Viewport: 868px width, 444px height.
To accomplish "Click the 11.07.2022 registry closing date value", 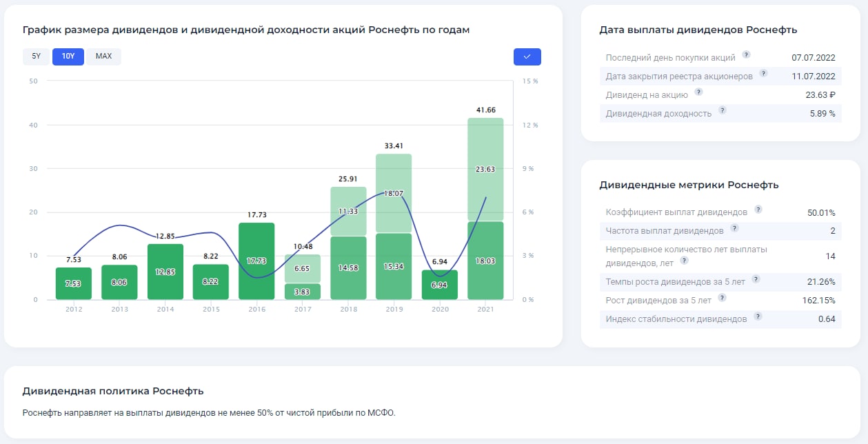I will click(814, 76).
